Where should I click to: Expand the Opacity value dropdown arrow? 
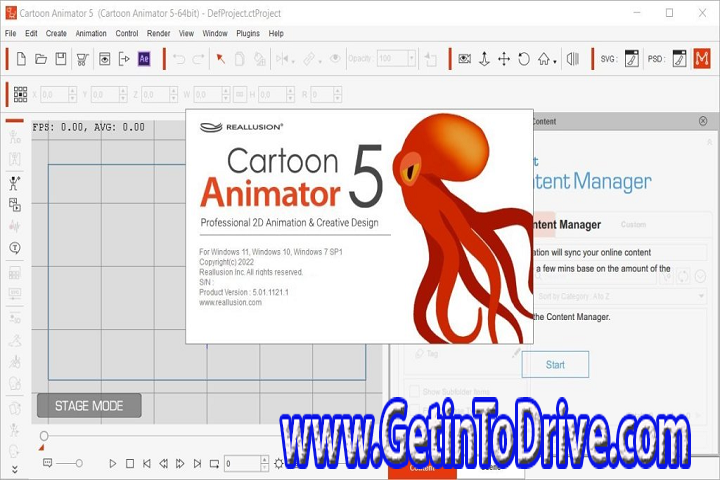point(411,58)
